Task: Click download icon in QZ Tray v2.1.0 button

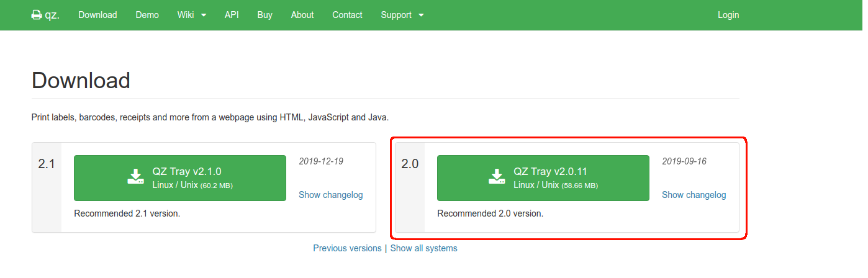Action: point(136,177)
